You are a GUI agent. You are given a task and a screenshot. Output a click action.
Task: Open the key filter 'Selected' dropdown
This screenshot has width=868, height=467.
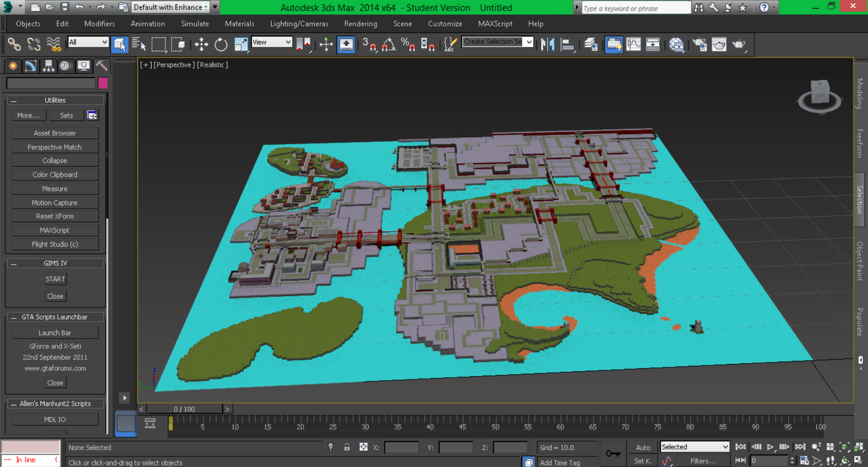click(x=694, y=447)
